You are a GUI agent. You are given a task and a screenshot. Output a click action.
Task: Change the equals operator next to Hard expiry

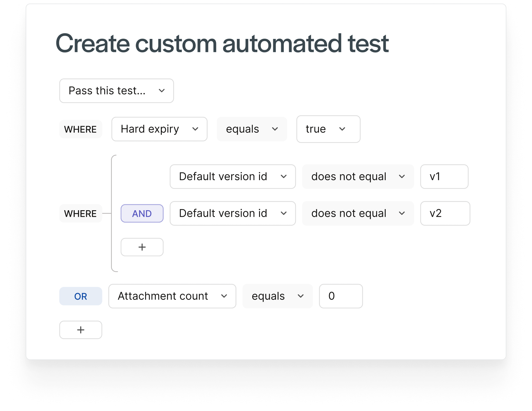[x=252, y=129]
